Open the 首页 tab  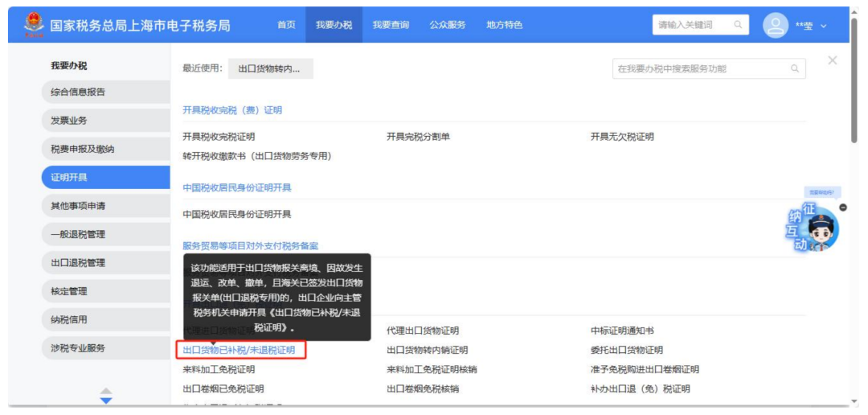pyautogui.click(x=286, y=25)
